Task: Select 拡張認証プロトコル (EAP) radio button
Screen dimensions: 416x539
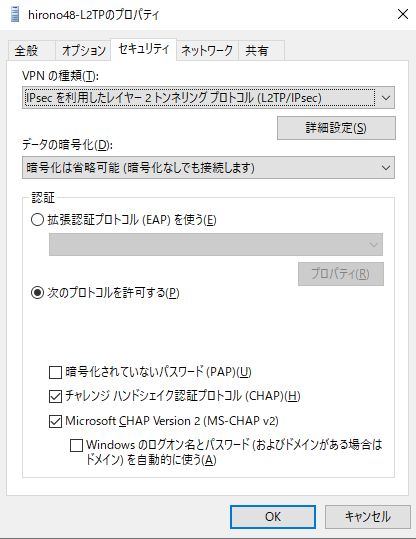Action: tap(37, 220)
